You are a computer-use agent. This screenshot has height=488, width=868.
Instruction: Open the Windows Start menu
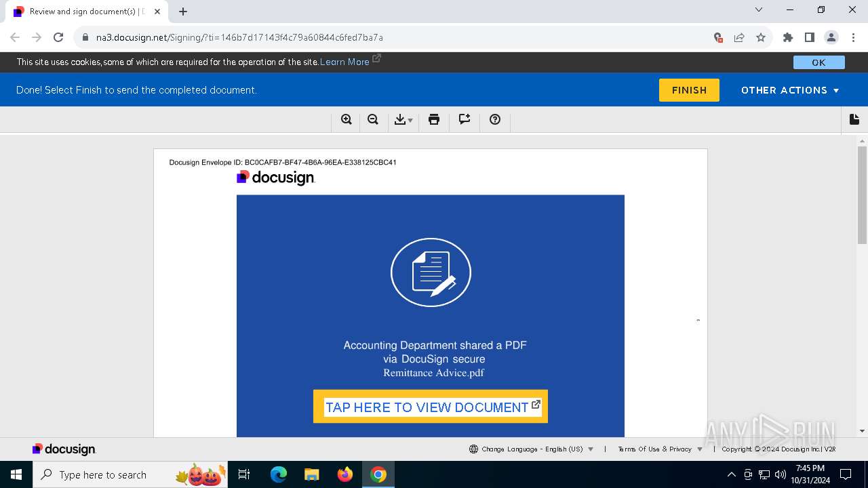click(x=16, y=474)
